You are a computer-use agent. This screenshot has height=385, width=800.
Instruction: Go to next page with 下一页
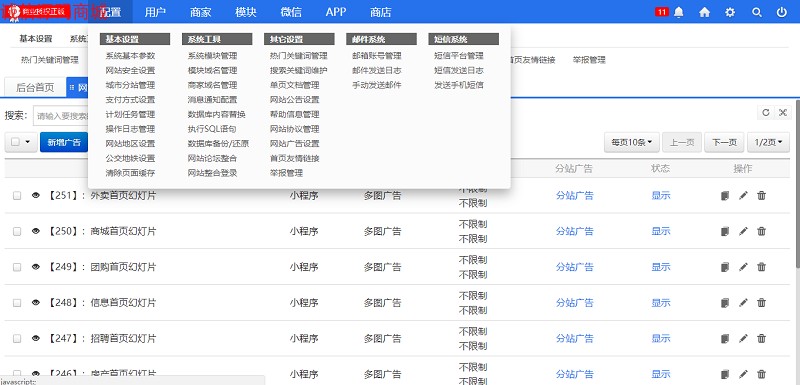click(724, 142)
